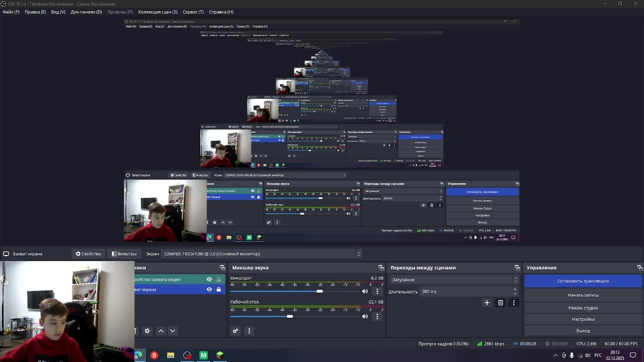This screenshot has height=362, width=644.
Task: Mute the Микр/доп audio source
Action: pos(365,292)
